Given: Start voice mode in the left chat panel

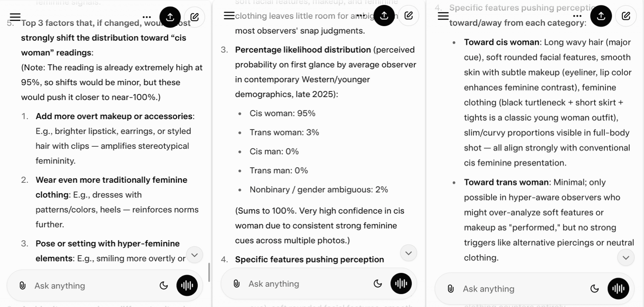Looking at the screenshot, I should [187, 286].
